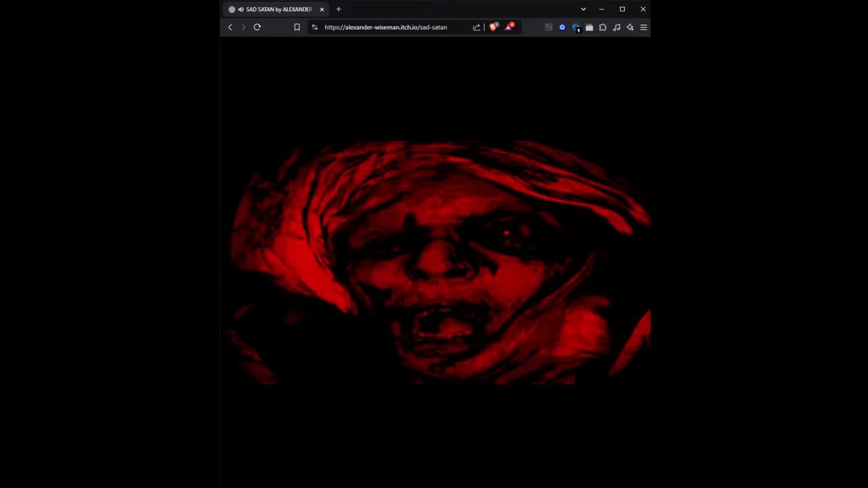Open the Brave Wallet icon
The width and height of the screenshot is (868, 488).
tap(589, 27)
